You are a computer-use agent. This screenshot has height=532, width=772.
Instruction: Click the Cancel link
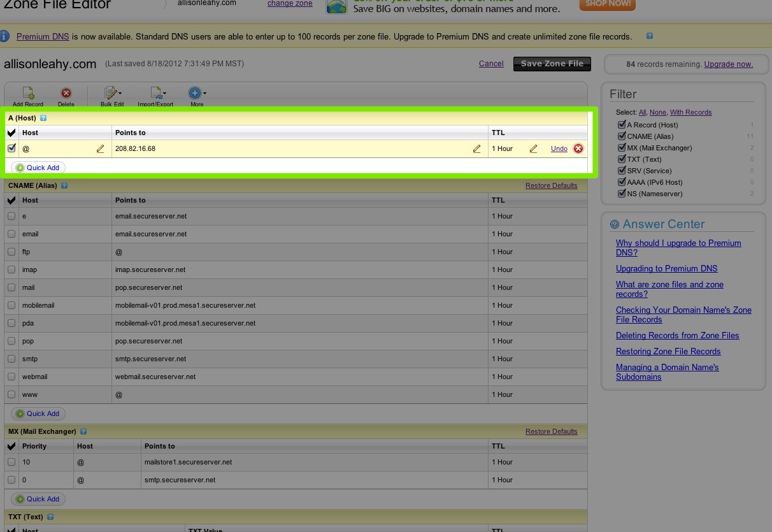[x=491, y=64]
